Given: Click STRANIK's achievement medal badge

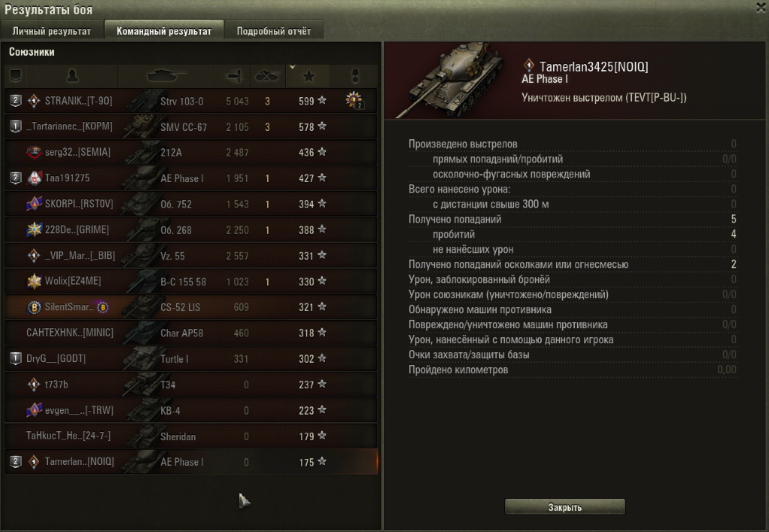Looking at the screenshot, I should click(x=354, y=101).
